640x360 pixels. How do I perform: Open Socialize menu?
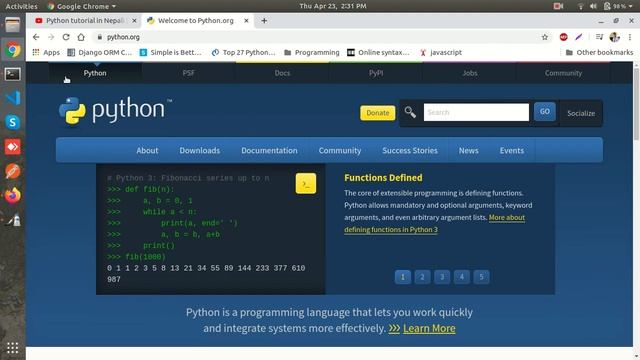(x=581, y=113)
